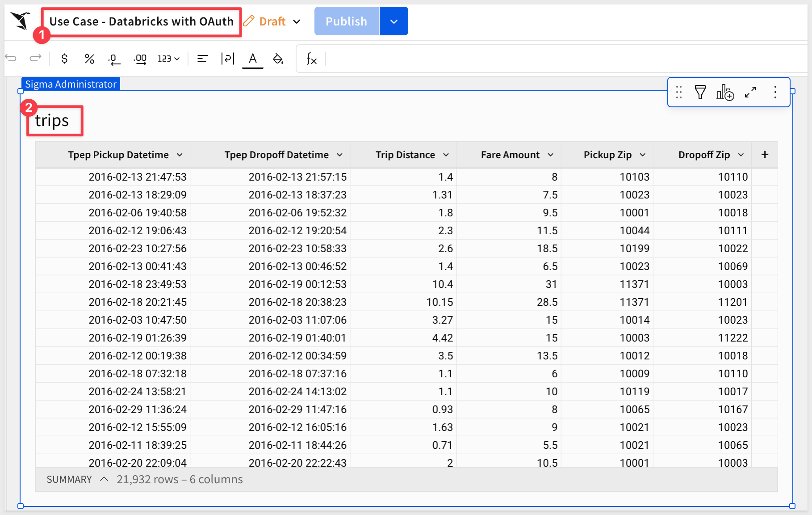Add a new column with plus button
Screen dimensions: 812x515
[765, 155]
